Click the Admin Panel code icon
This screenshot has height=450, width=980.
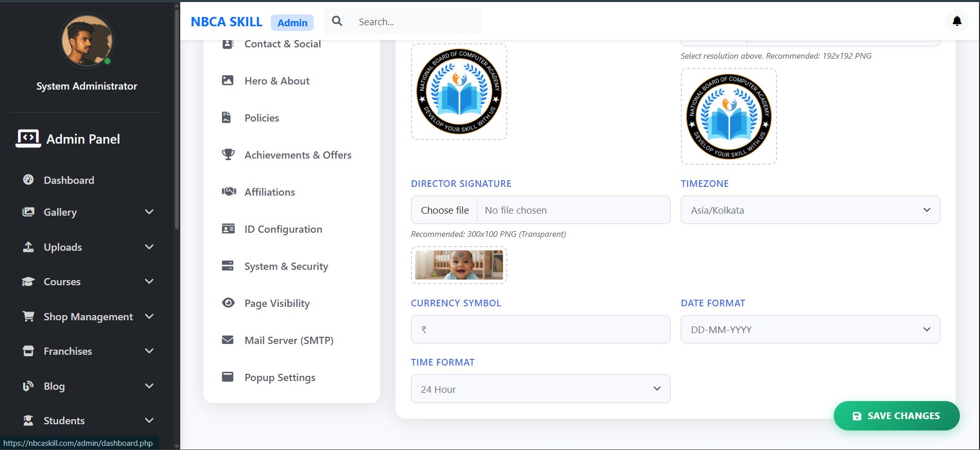tap(28, 138)
